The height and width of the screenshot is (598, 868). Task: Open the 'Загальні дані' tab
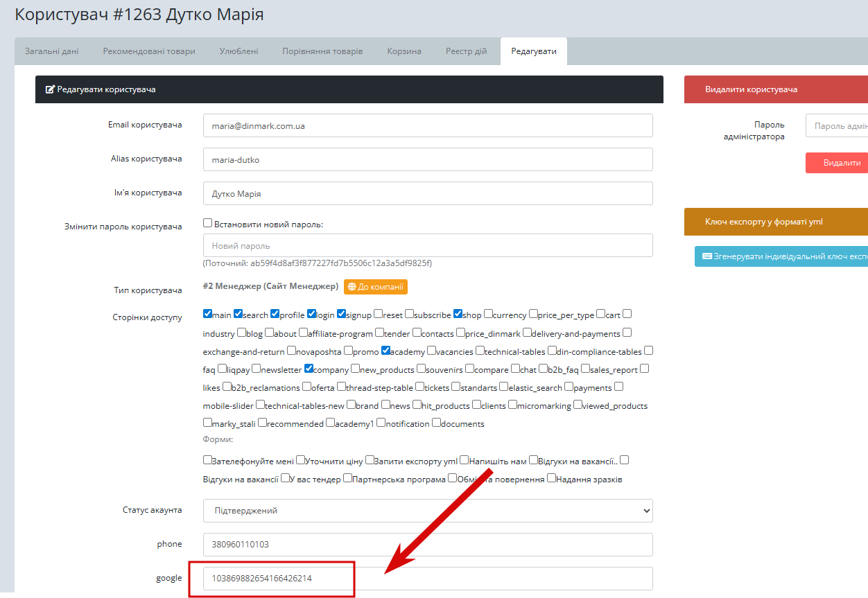click(51, 51)
